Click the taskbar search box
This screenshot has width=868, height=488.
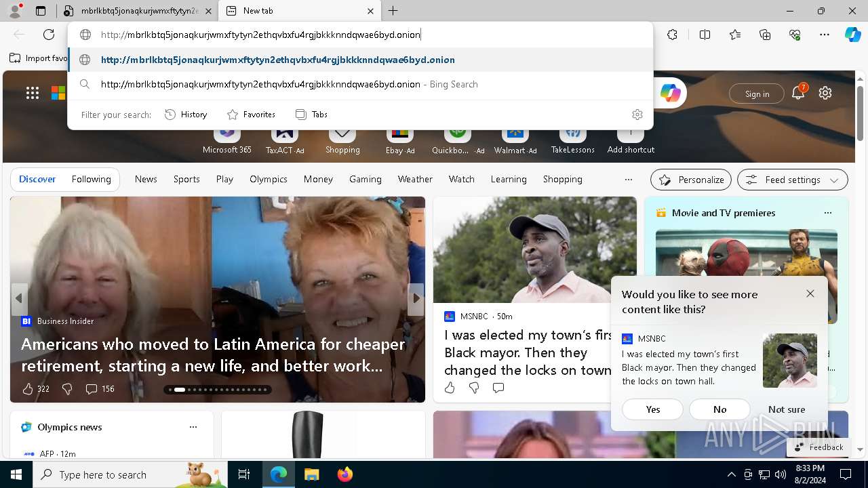(130, 474)
